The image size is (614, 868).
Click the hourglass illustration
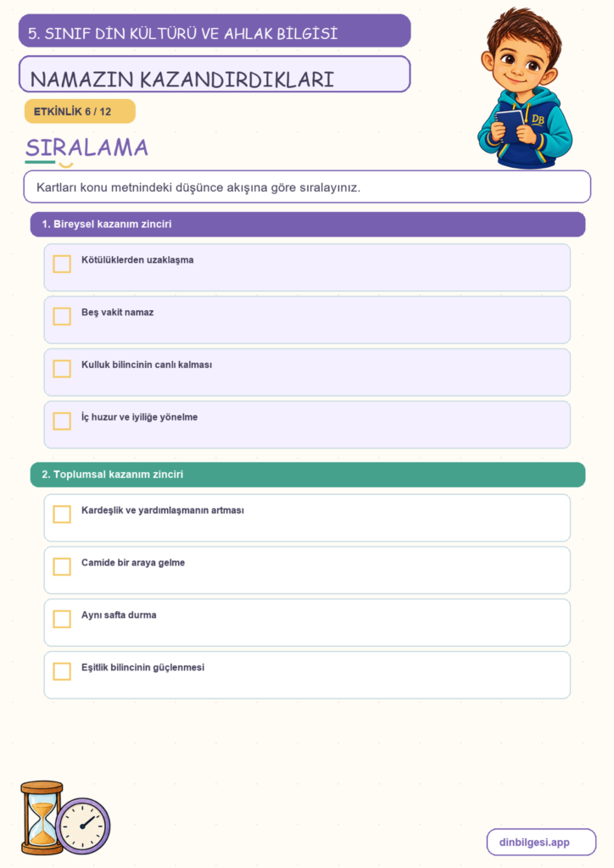click(x=42, y=818)
